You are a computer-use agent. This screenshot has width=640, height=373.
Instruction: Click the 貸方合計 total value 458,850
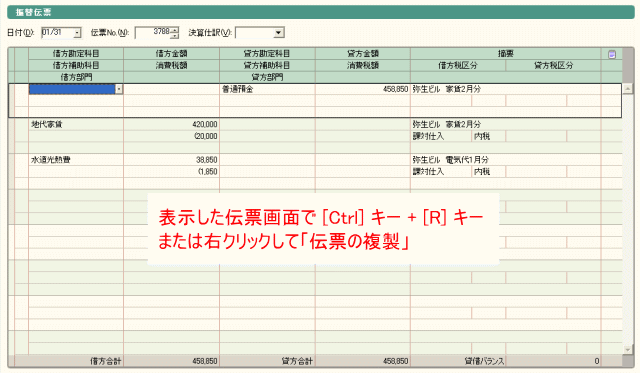coord(395,361)
